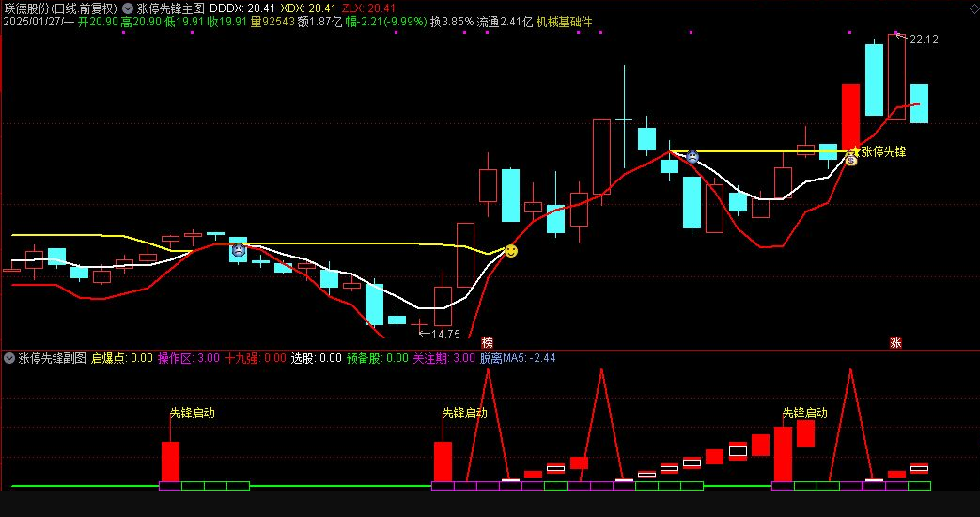Select the 选股: 0.00 value
The width and height of the screenshot is (980, 517).
pos(317,358)
